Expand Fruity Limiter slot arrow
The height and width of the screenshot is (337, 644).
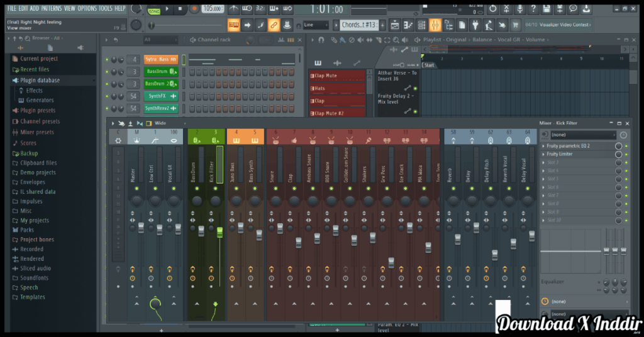(x=543, y=154)
